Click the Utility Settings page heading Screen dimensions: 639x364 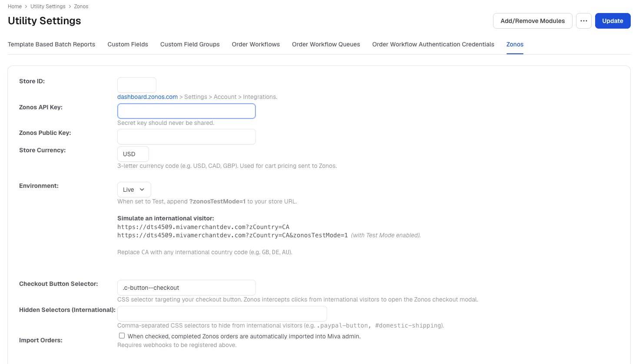(x=44, y=21)
